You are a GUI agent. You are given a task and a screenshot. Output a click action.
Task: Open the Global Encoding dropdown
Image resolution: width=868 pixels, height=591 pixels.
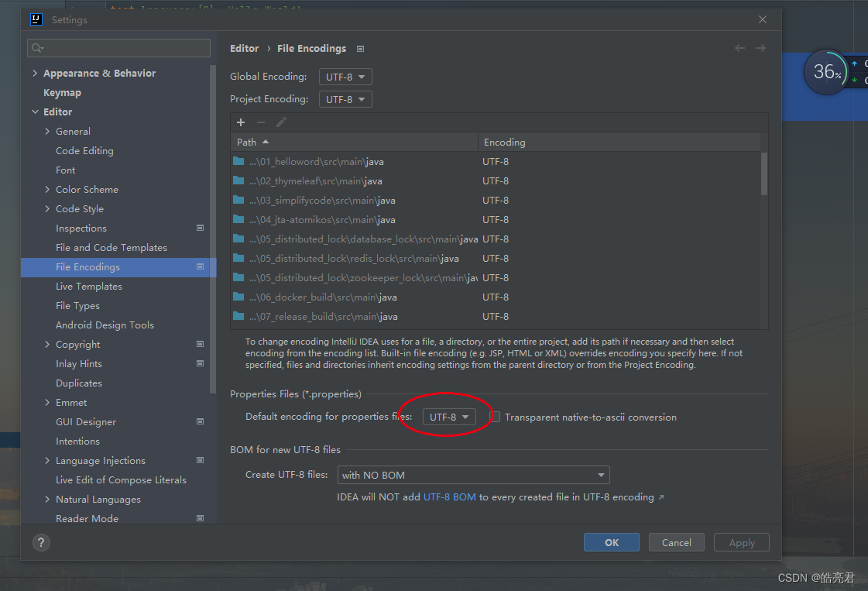[345, 77]
